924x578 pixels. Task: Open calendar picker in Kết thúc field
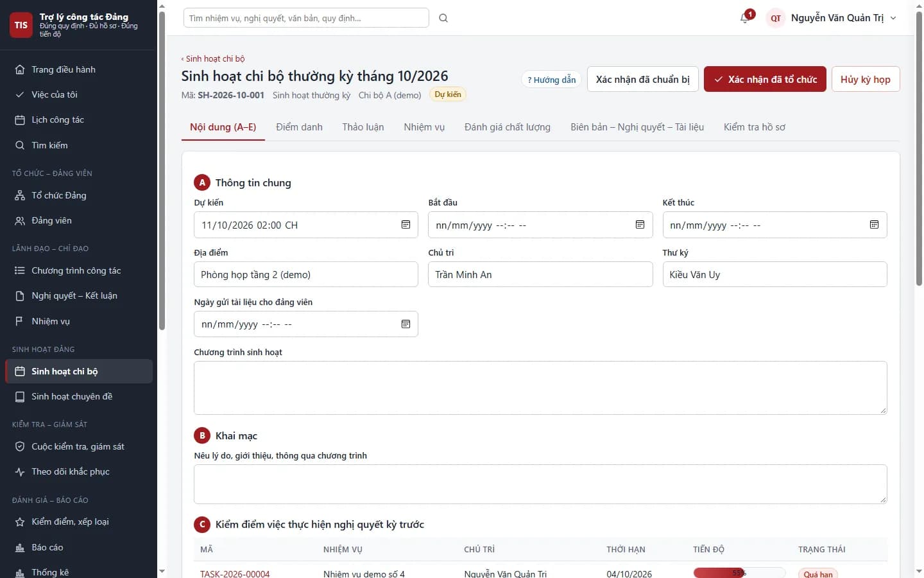[x=874, y=225]
